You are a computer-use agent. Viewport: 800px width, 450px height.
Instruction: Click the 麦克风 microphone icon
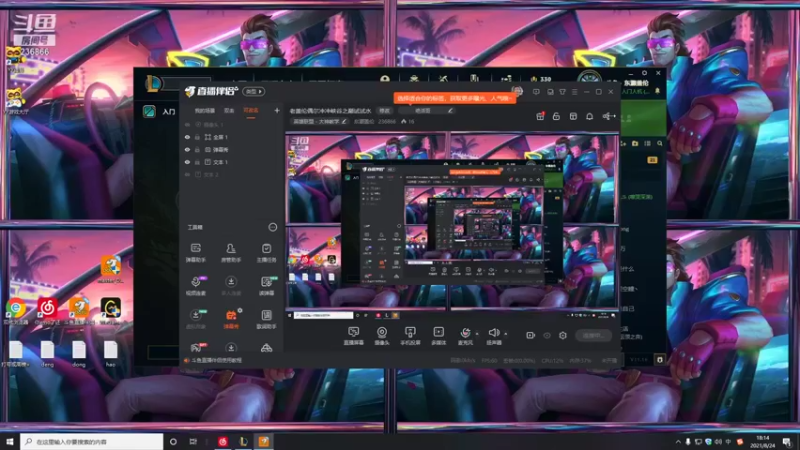pyautogui.click(x=465, y=334)
